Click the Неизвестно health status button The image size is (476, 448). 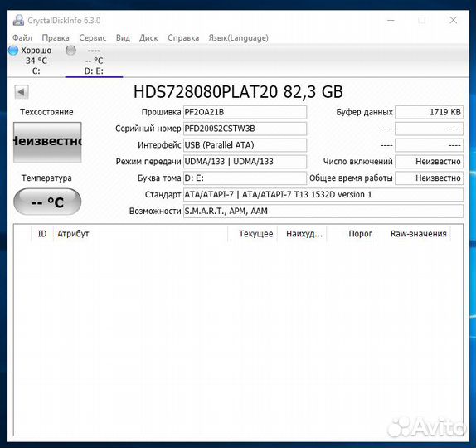pyautogui.click(x=47, y=142)
